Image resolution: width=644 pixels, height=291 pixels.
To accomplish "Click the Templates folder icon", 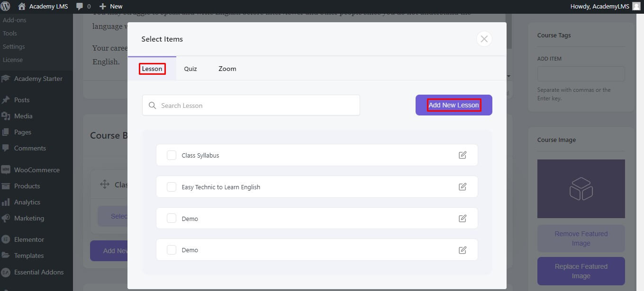I will (x=6, y=256).
